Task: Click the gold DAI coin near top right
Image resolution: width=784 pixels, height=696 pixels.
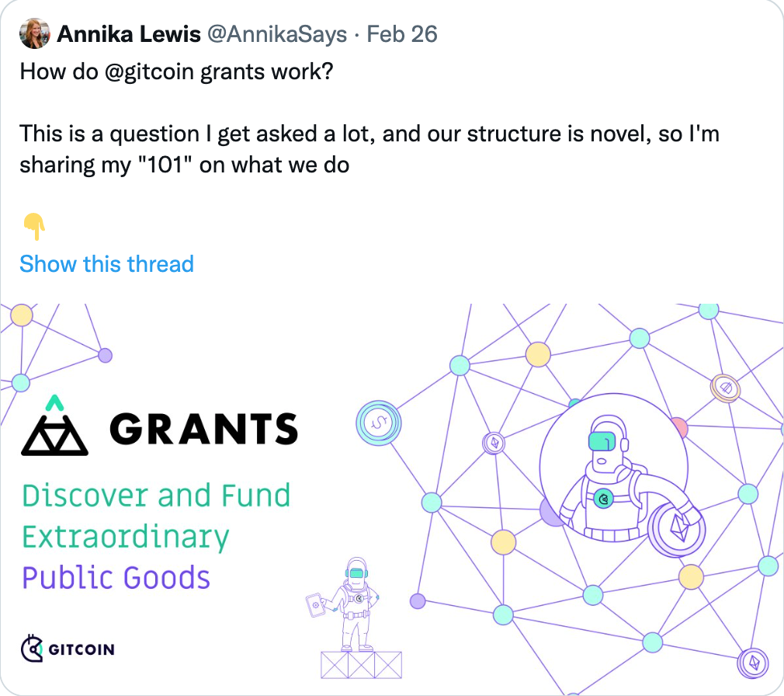Action: 726,388
